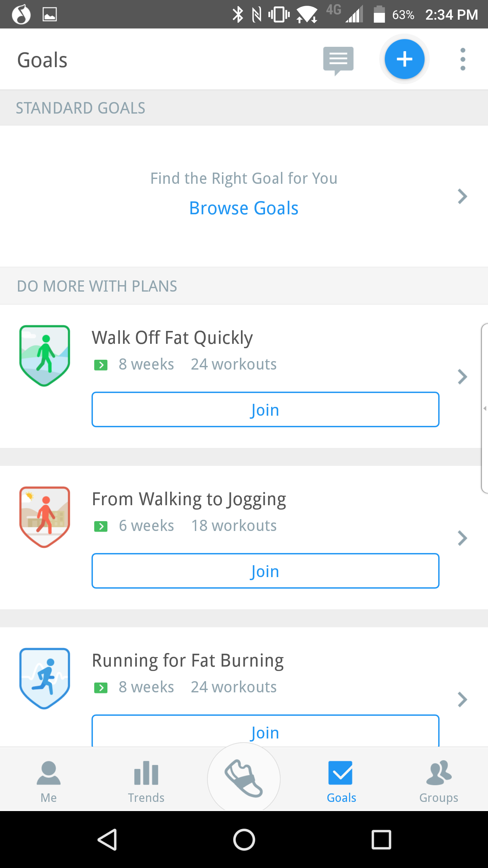The height and width of the screenshot is (868, 488).
Task: Open the messages speech bubble icon
Action: (338, 61)
